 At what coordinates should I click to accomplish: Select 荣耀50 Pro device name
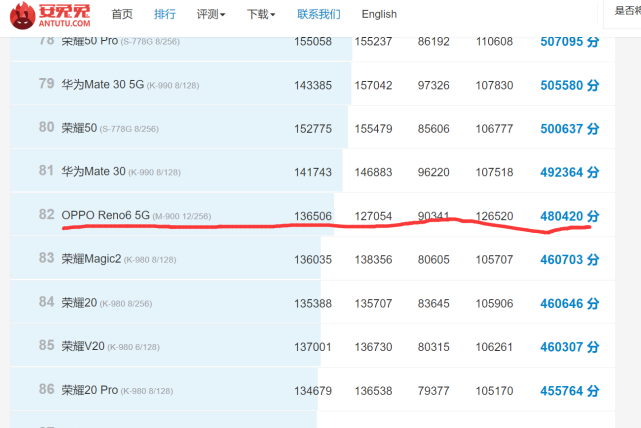90,41
